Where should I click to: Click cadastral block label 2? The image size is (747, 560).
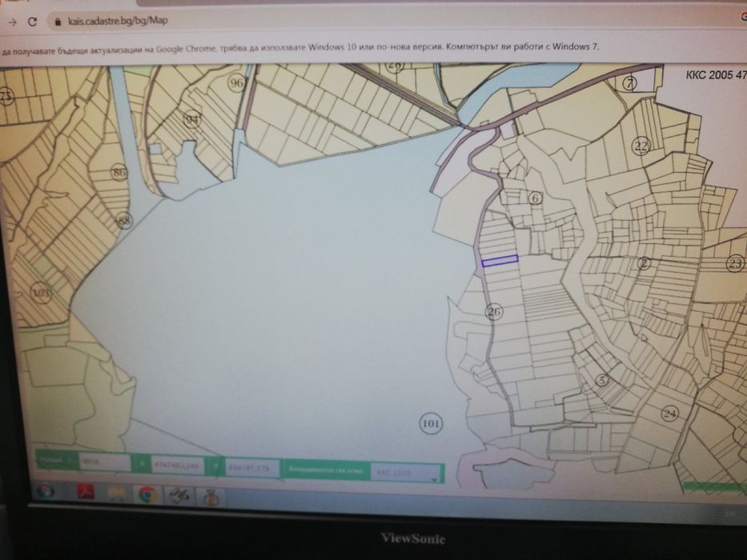click(644, 263)
